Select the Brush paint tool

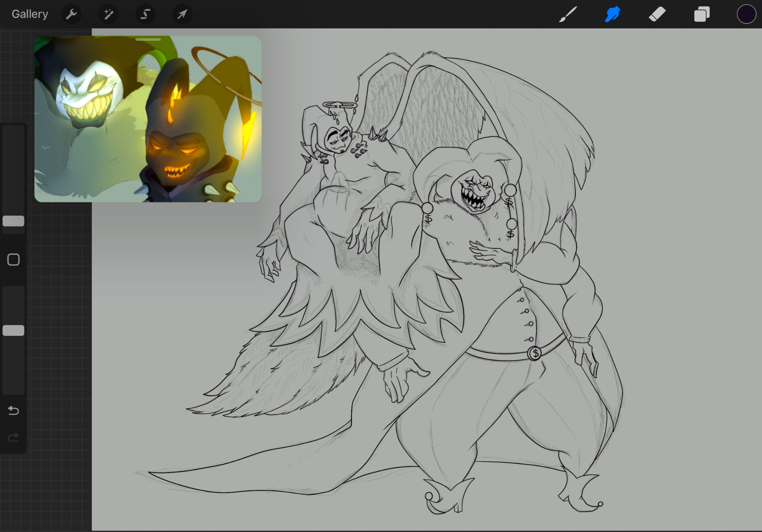568,14
